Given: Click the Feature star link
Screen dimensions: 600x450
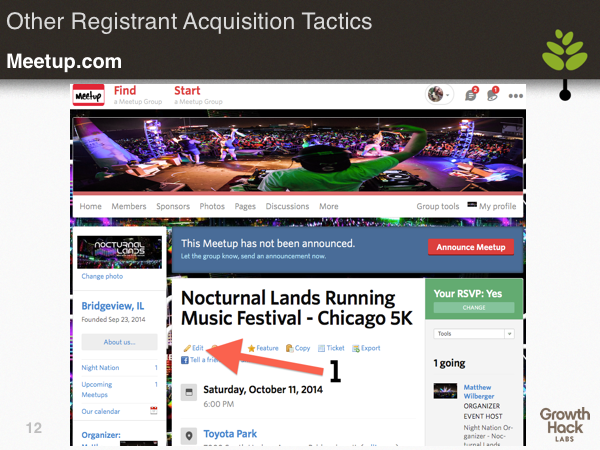Looking at the screenshot, I should coord(263,348).
